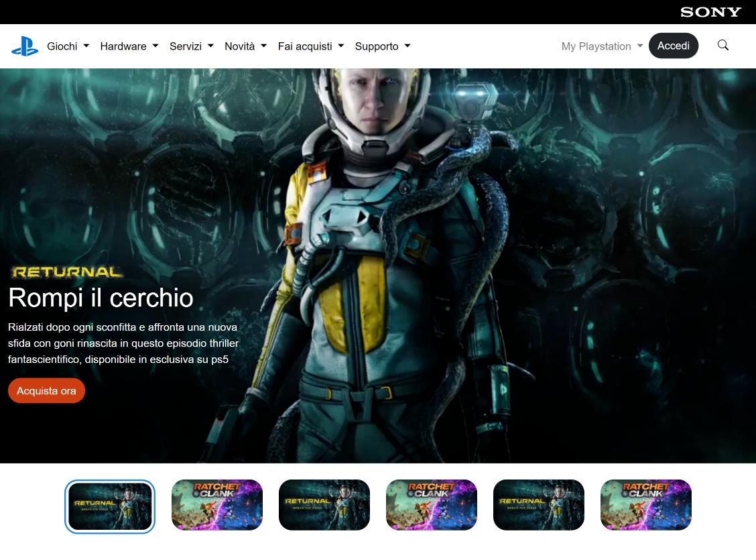
Task: Click the SONY logo at the top
Action: (710, 11)
